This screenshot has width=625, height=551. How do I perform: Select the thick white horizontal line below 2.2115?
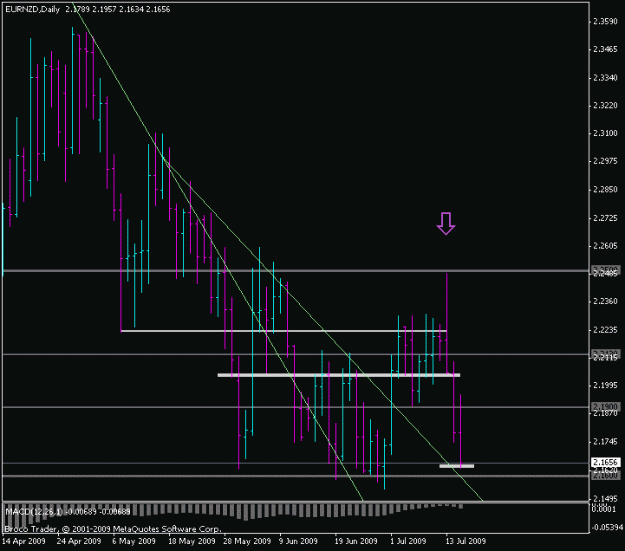[339, 375]
